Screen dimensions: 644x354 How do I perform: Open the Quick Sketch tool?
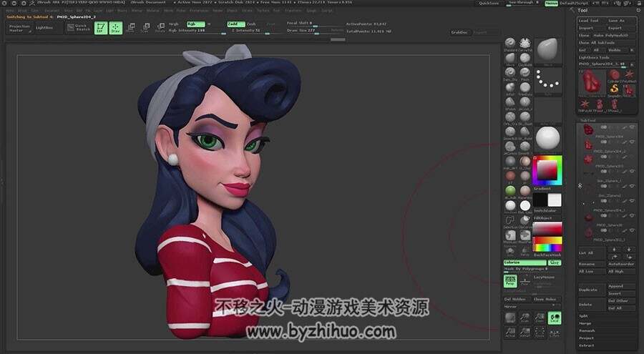coord(79,27)
